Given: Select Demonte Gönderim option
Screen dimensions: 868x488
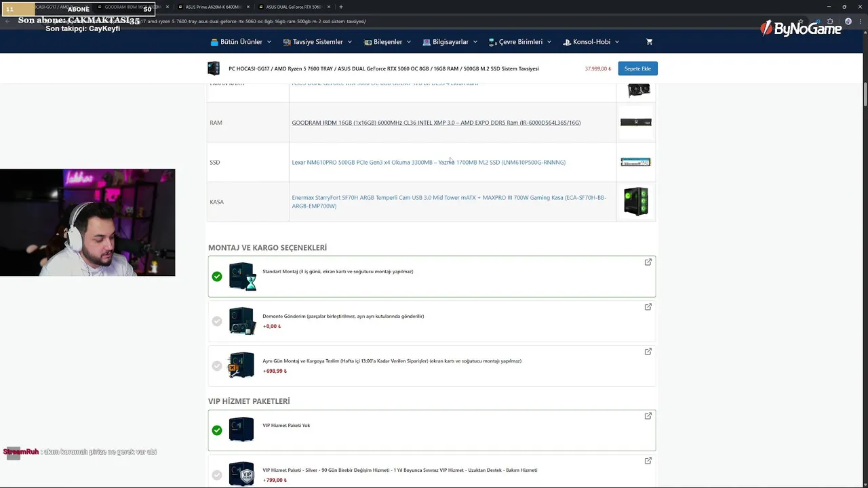Looking at the screenshot, I should click(x=217, y=321).
